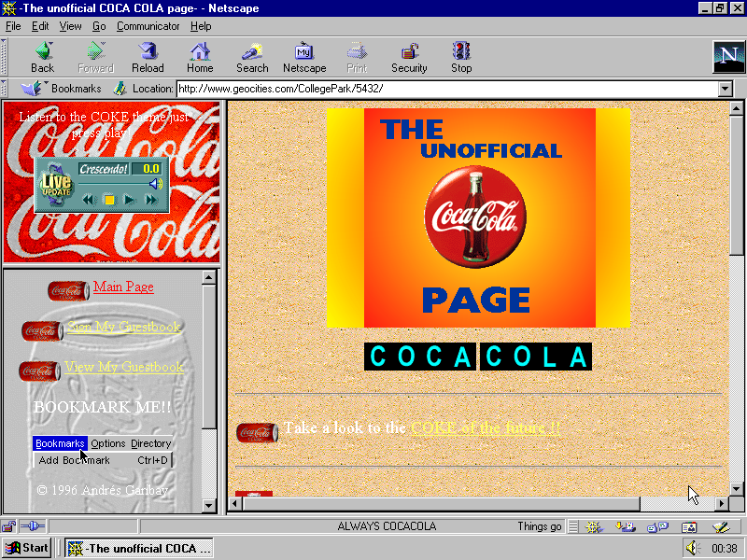Viewport: 747px width, 560px height.
Task: Open Newsgroups from the component bar
Action: 657,526
